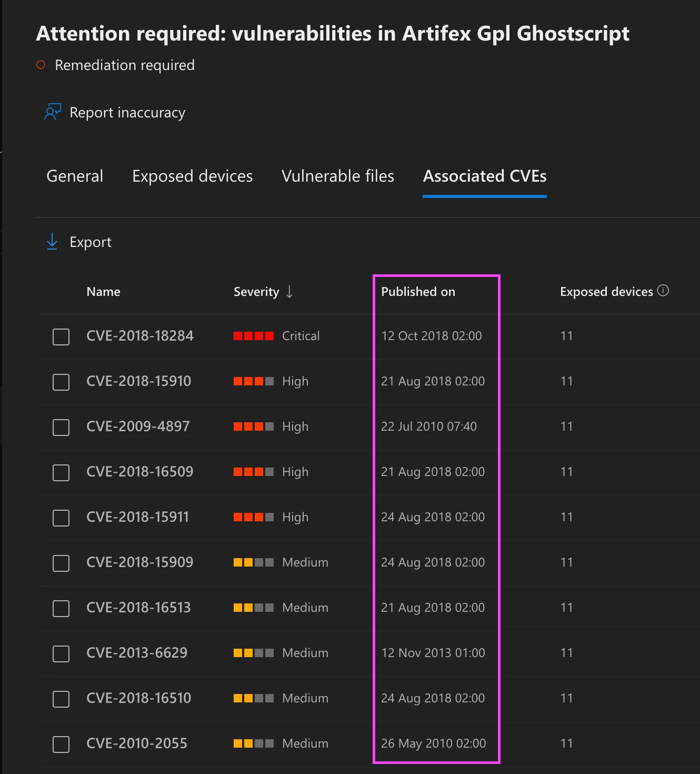This screenshot has width=700, height=774.
Task: Open the CVE-2018-16509 details link
Action: click(x=139, y=472)
